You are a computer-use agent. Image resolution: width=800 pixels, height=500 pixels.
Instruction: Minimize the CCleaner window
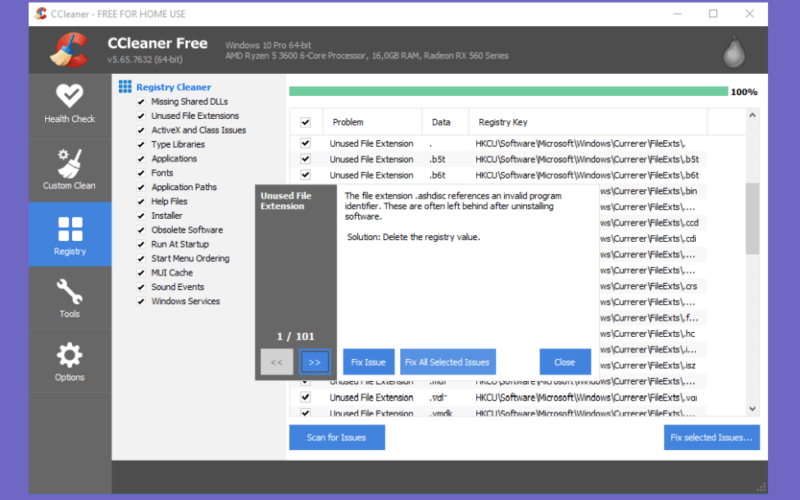(x=678, y=14)
